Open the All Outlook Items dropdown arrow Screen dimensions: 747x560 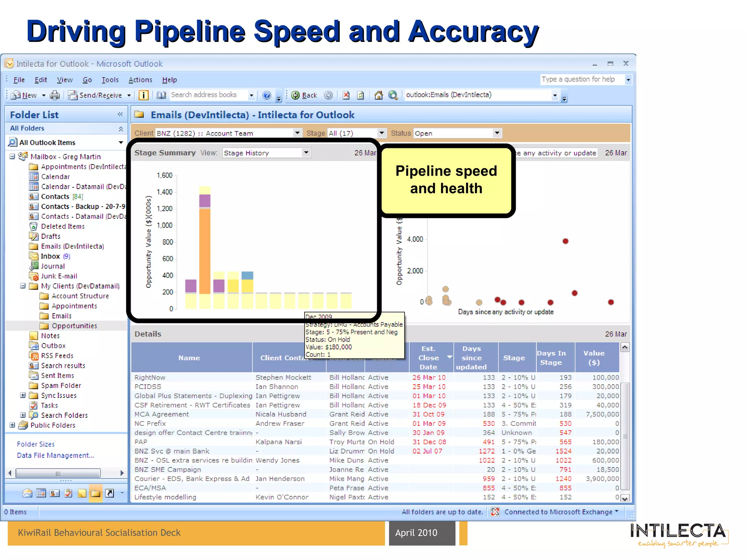[x=121, y=143]
